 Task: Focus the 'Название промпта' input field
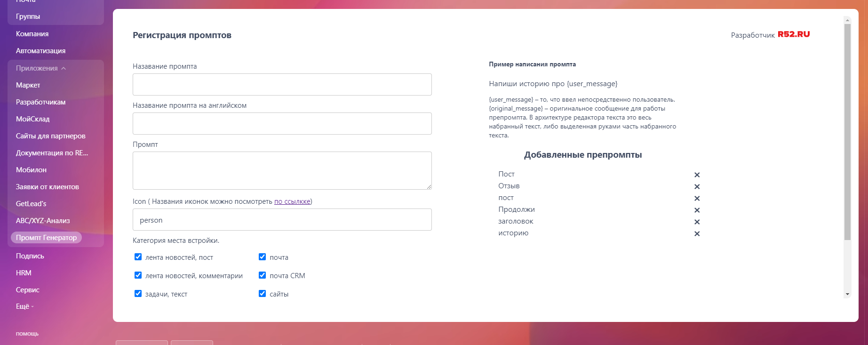282,85
